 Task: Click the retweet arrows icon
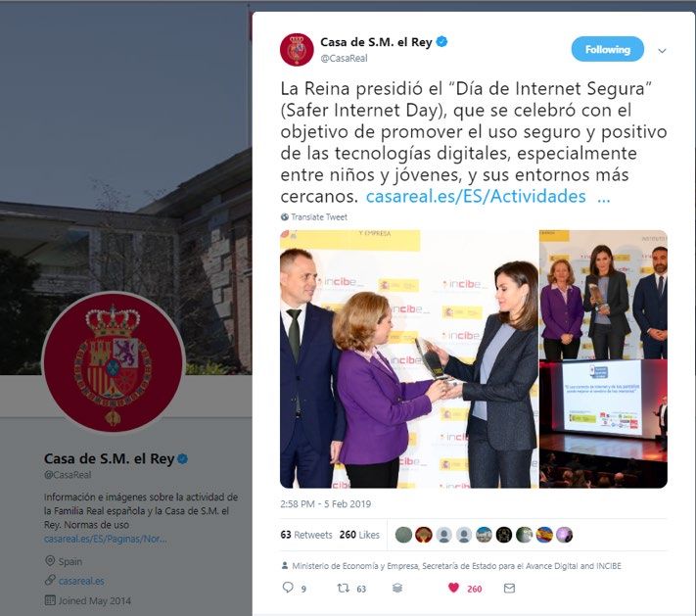[344, 588]
